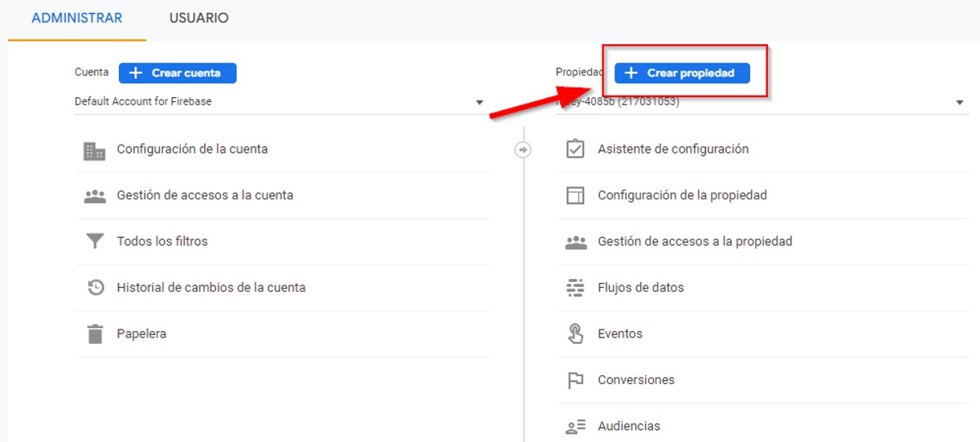Click the person-list icon for Audiencias
The image size is (980, 442).
(x=575, y=427)
